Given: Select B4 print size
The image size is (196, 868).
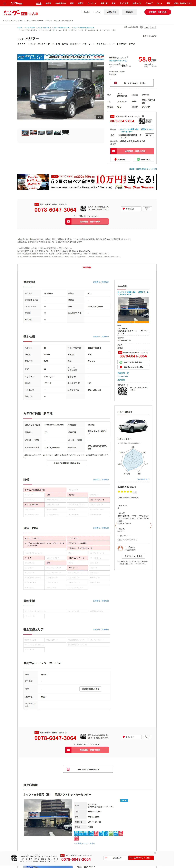Looking at the screenshot, I should click(153, 27).
